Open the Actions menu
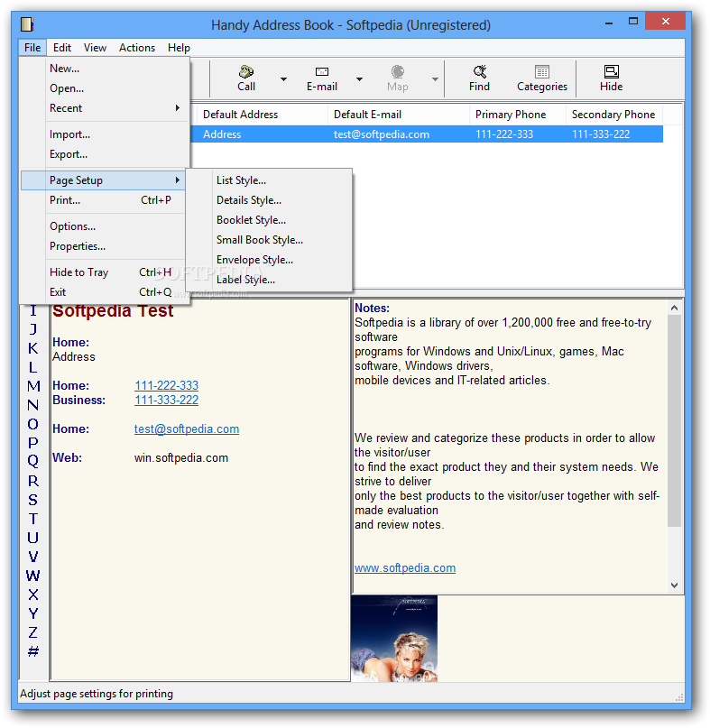710x728 pixels. pyautogui.click(x=137, y=48)
